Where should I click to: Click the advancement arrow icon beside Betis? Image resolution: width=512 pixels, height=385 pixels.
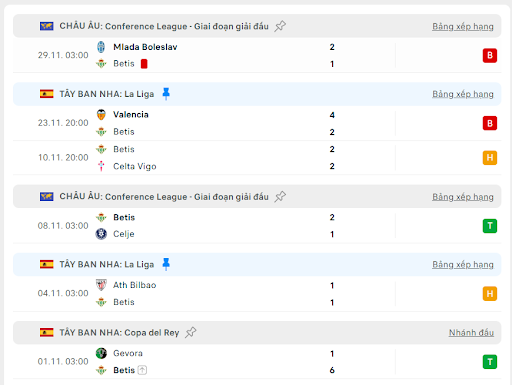[x=142, y=370]
